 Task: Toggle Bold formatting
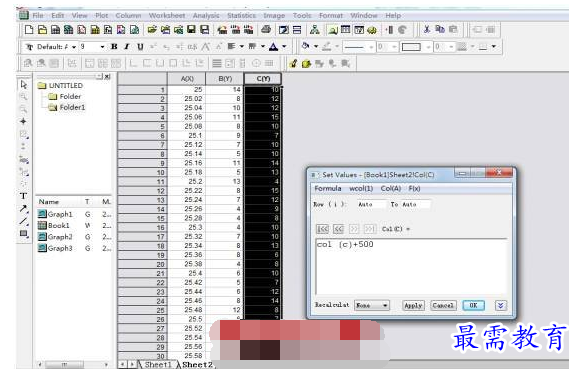pos(114,47)
